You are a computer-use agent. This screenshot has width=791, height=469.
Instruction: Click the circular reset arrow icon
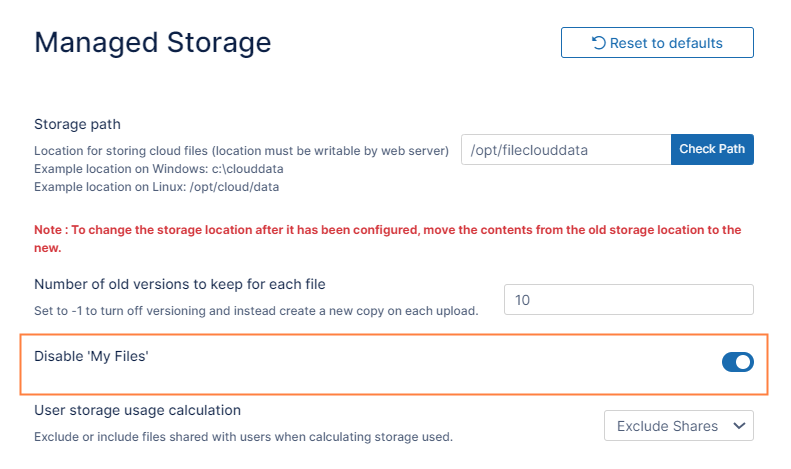tap(598, 43)
